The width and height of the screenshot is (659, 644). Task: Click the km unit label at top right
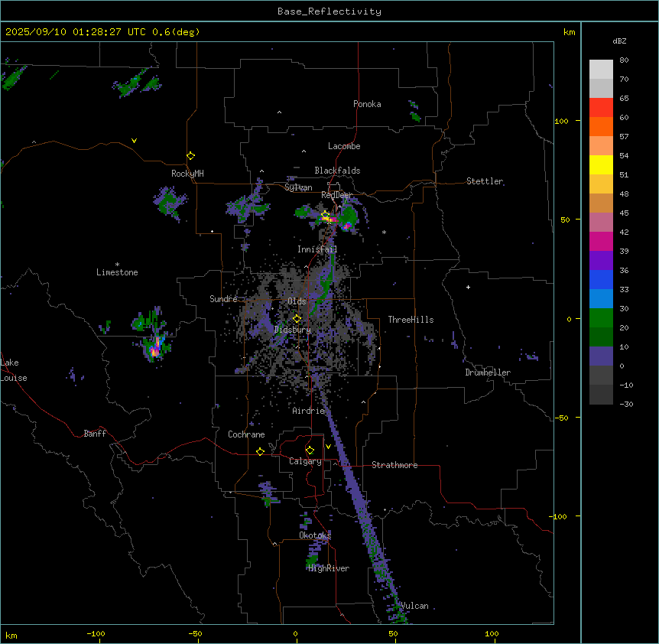[569, 32]
